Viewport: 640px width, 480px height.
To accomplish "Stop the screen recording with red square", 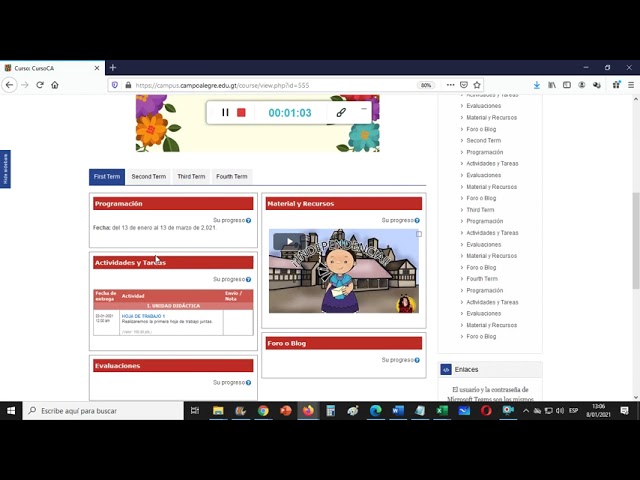I will [241, 112].
